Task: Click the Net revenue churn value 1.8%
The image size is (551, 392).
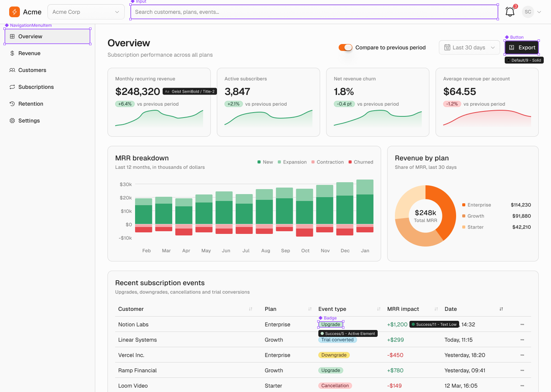Action: point(344,91)
